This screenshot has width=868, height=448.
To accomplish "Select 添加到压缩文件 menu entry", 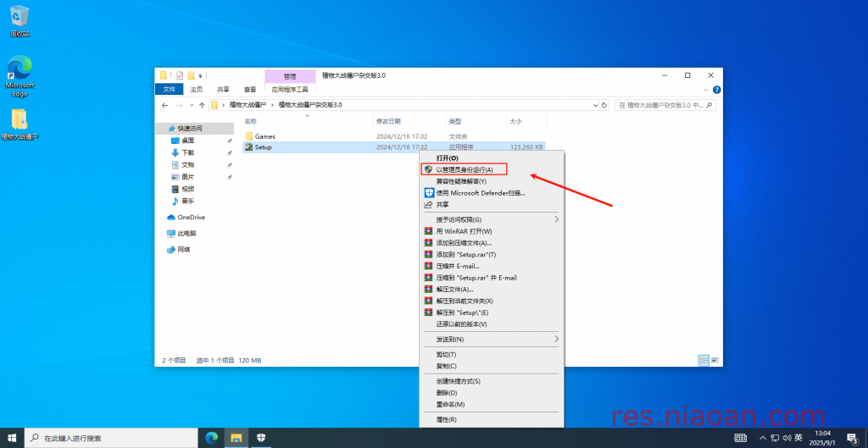I will pyautogui.click(x=492, y=243).
